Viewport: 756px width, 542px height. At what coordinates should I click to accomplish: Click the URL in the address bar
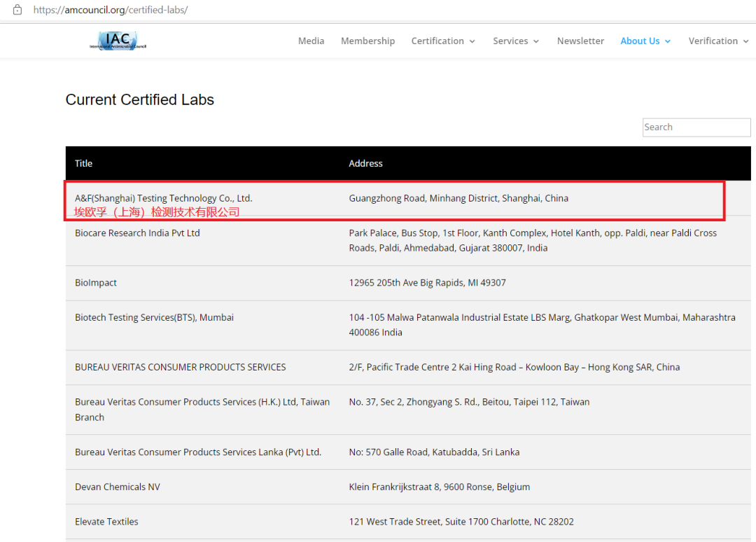pyautogui.click(x=111, y=10)
